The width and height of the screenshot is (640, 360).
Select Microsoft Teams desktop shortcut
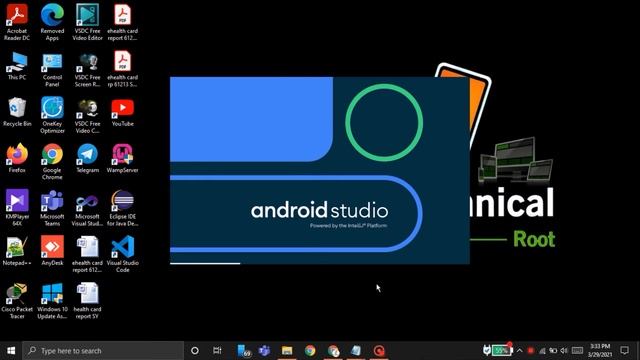click(x=52, y=208)
